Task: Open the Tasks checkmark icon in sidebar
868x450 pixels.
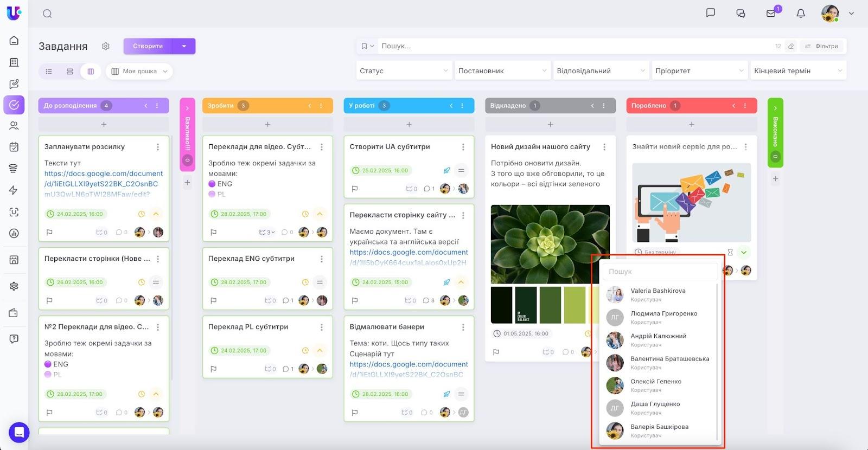Action: pos(14,105)
